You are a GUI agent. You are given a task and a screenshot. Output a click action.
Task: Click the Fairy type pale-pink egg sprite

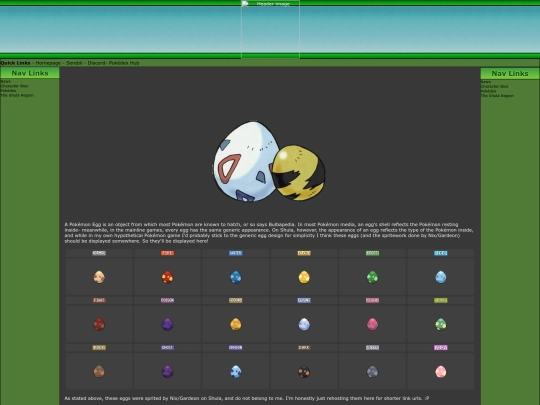440,371
